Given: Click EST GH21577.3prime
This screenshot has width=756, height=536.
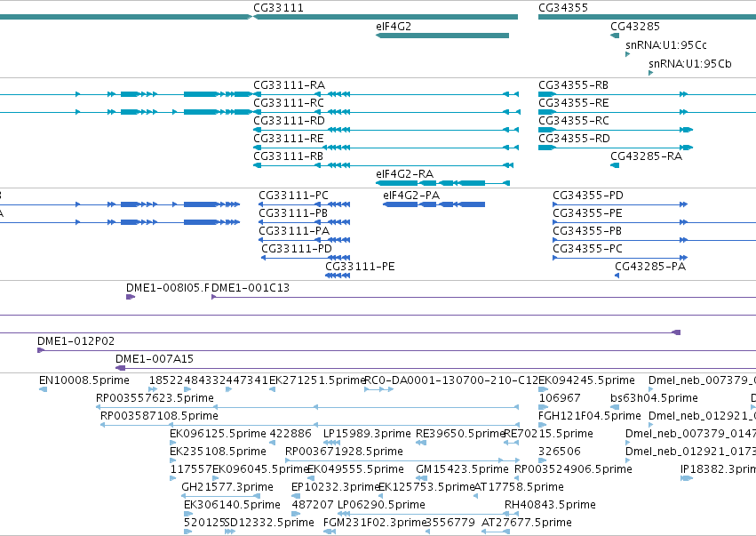Looking at the screenshot, I should (x=221, y=496).
